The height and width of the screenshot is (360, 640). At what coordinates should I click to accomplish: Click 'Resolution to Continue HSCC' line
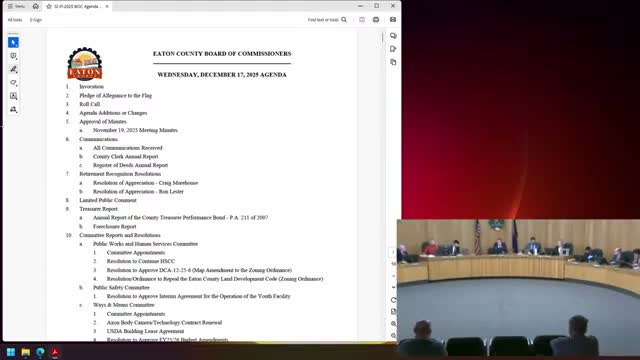[x=141, y=261]
